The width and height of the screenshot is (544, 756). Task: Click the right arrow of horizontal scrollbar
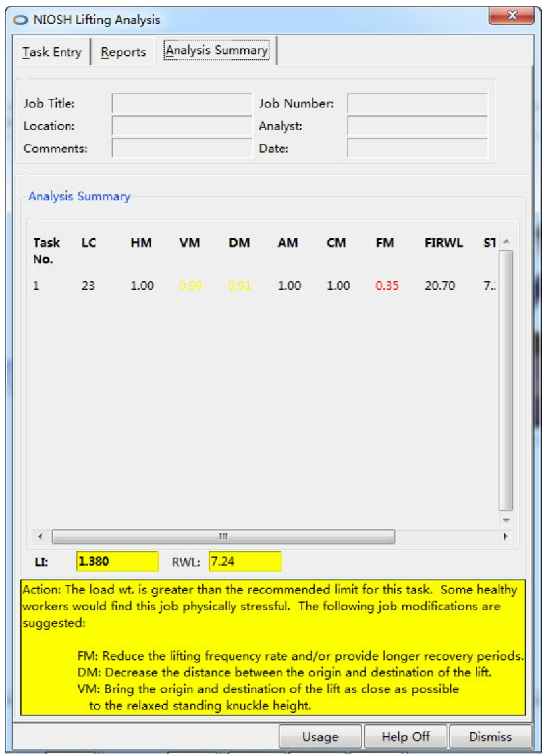pos(505,537)
